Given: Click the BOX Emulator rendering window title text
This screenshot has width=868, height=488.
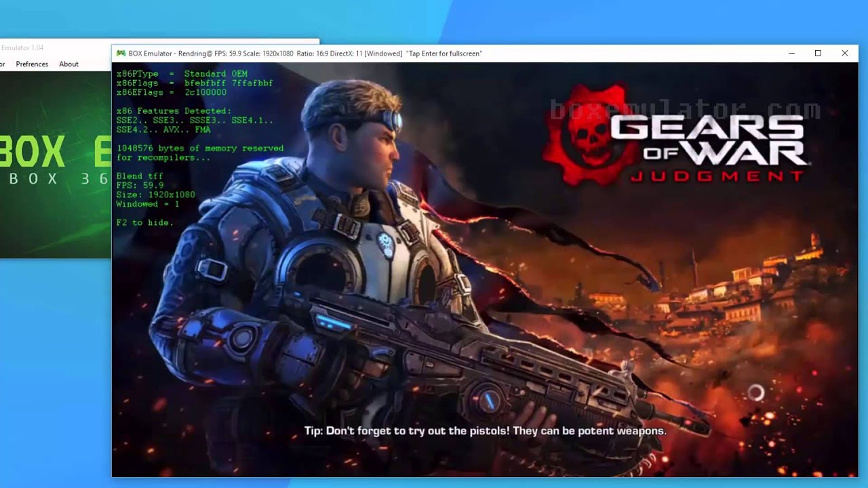Looking at the screenshot, I should coord(305,53).
